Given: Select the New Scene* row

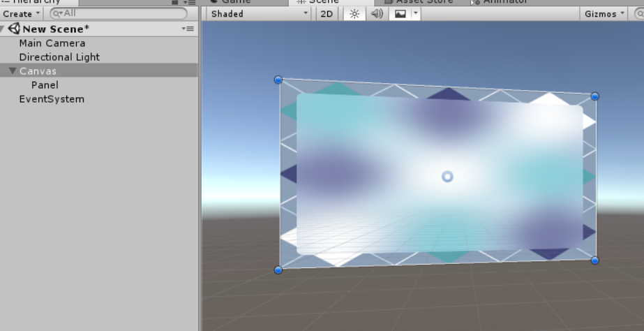Looking at the screenshot, I should click(98, 29).
